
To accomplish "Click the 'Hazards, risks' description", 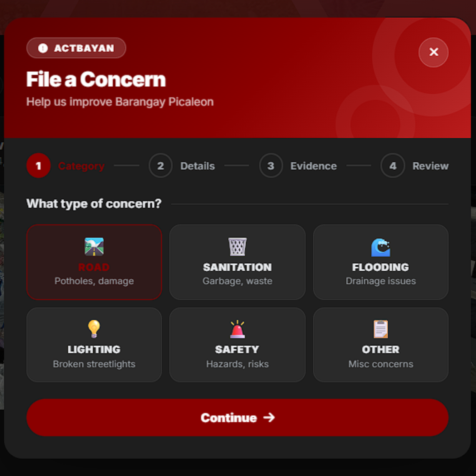I will [237, 364].
